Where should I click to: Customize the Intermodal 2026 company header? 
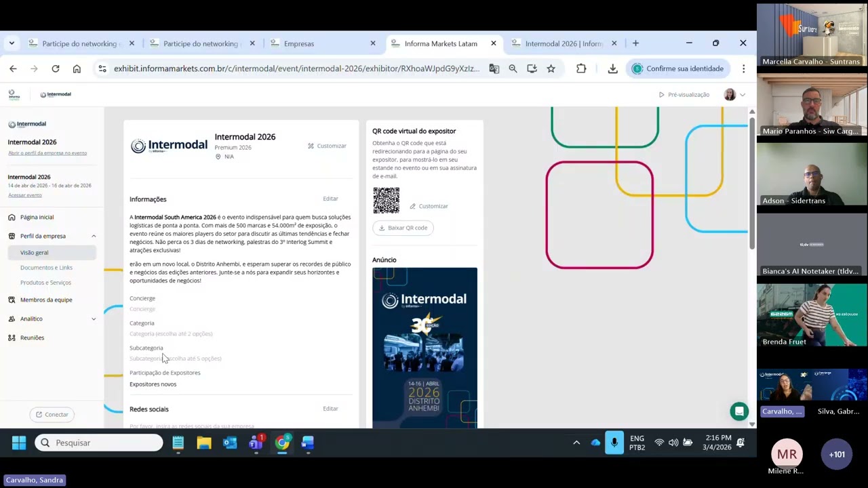327,146
